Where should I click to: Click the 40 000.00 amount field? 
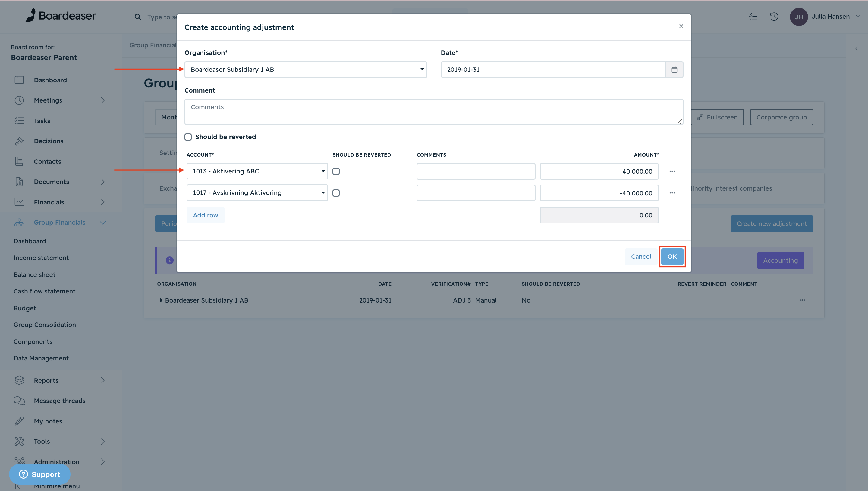click(x=599, y=171)
